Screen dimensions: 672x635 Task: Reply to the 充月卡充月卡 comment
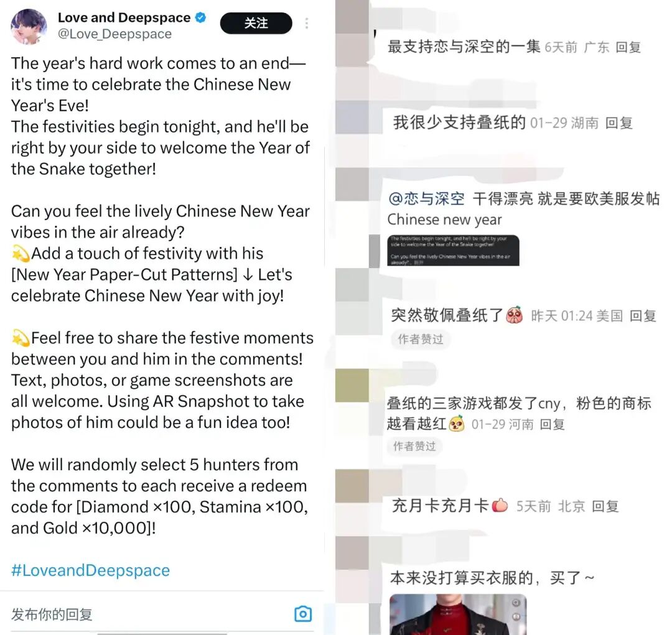[605, 506]
